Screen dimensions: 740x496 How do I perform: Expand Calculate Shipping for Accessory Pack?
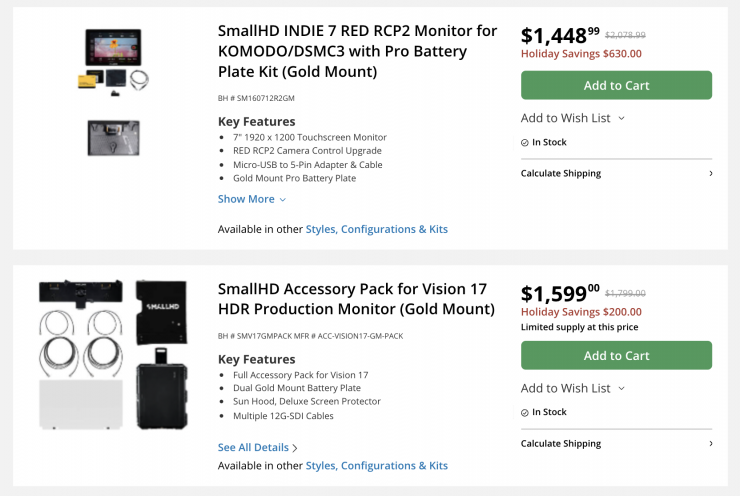click(x=561, y=443)
